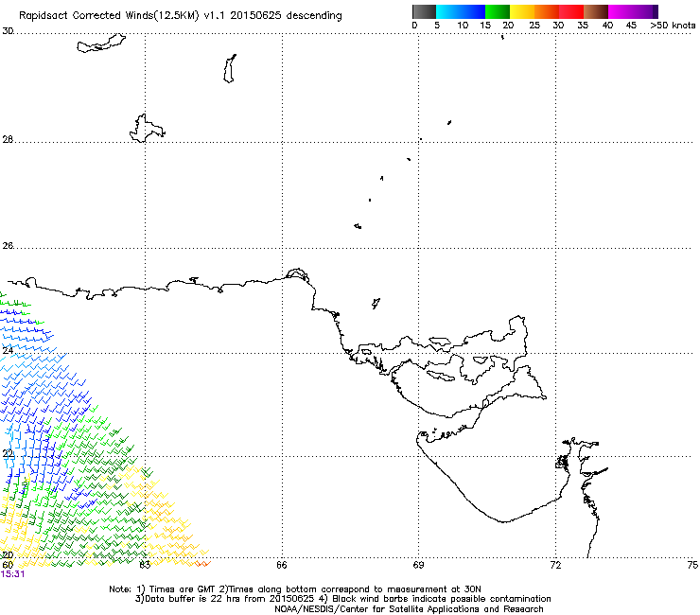Select the latitude label '28'
Screen dimensions: 700x615
click(x=8, y=139)
